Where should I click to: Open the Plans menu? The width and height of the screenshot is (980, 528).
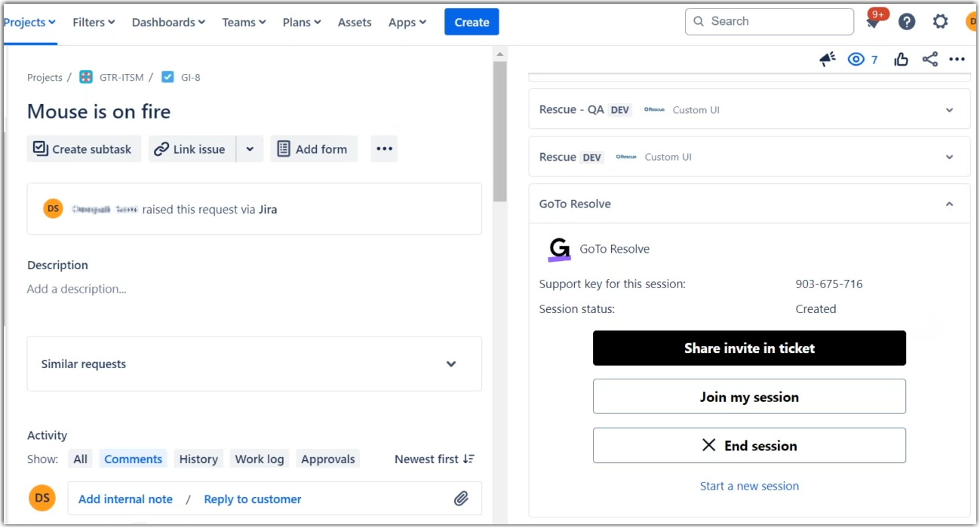coord(302,22)
